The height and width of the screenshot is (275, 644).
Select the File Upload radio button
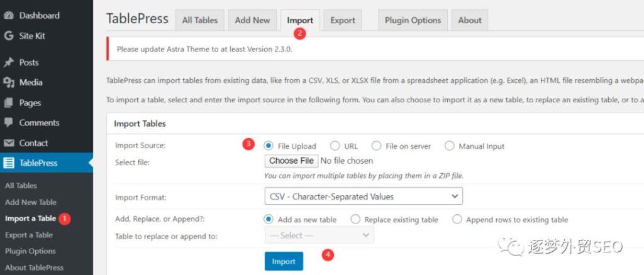click(269, 146)
